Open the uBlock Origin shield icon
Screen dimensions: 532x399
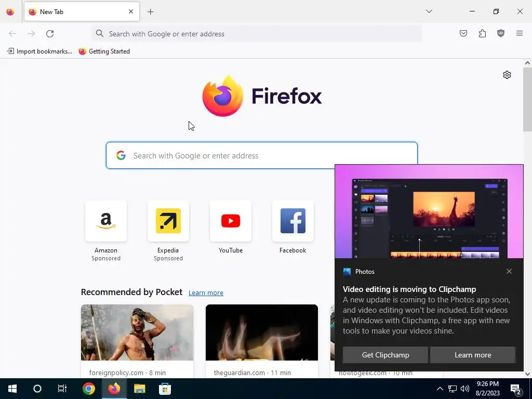pos(501,33)
